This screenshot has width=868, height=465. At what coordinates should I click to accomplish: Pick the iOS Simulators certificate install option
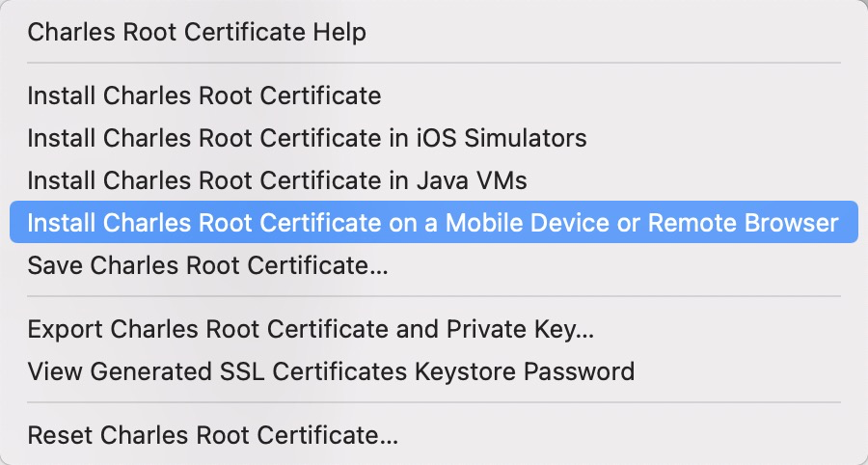point(307,138)
